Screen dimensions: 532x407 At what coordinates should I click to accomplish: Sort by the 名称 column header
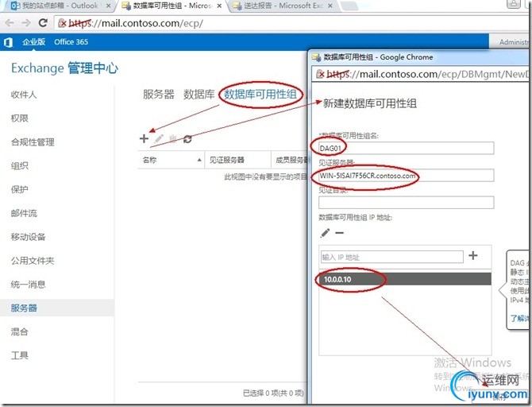(171, 160)
